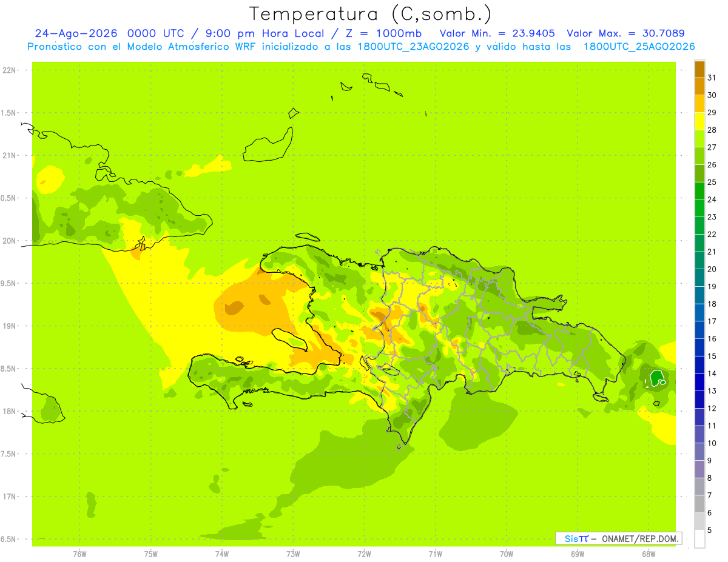
Task: Click colorbar value label '15'
Action: pos(712,356)
